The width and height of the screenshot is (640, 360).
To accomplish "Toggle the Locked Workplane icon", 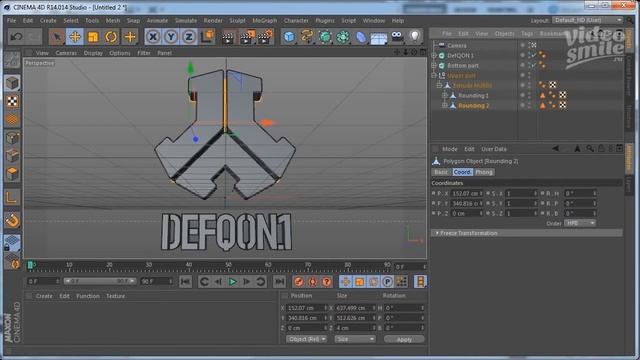I will click(x=12, y=242).
